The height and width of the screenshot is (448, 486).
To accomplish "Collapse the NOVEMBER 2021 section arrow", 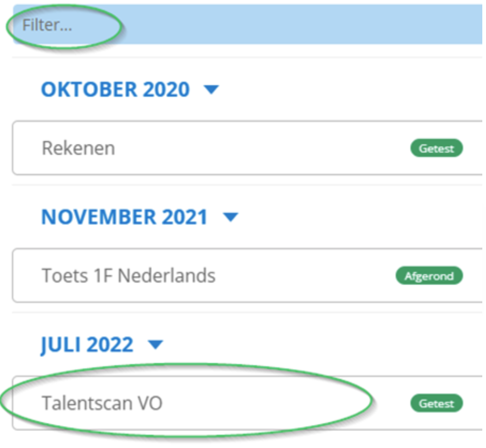I will [231, 217].
